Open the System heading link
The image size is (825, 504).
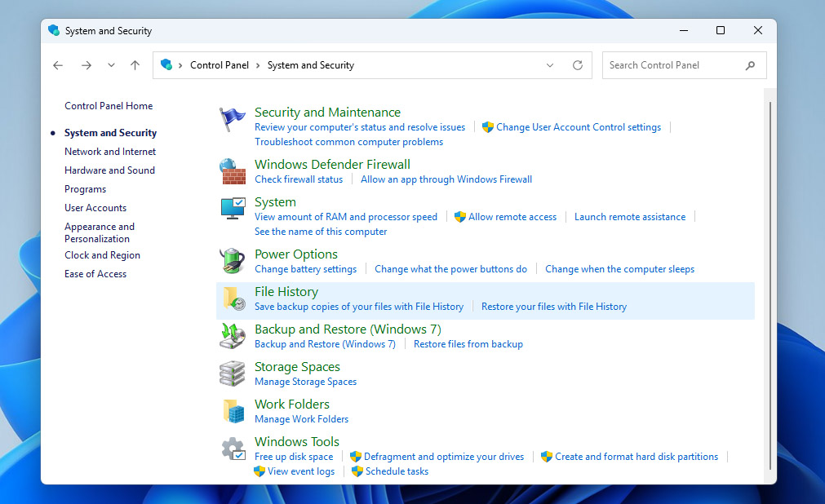click(275, 202)
